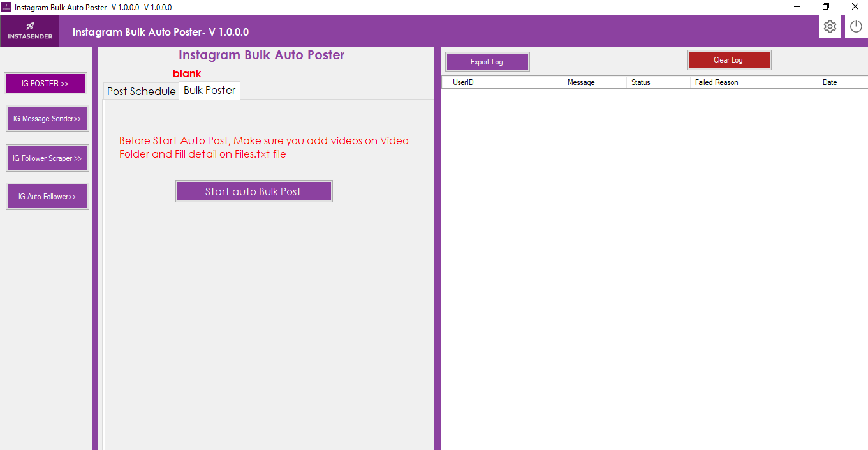Open the IG Auto Follower module
868x450 pixels.
point(47,197)
